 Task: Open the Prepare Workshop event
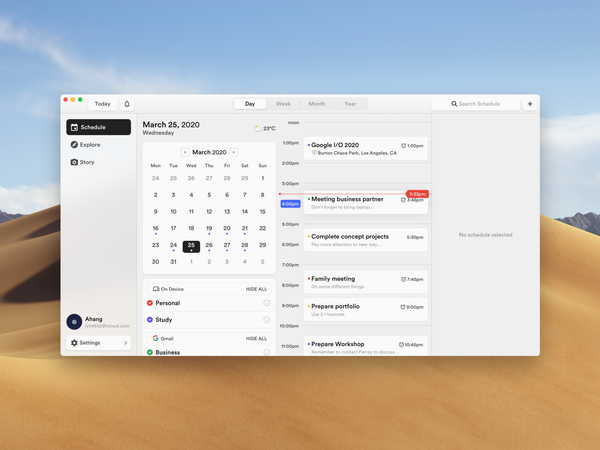pos(366,346)
